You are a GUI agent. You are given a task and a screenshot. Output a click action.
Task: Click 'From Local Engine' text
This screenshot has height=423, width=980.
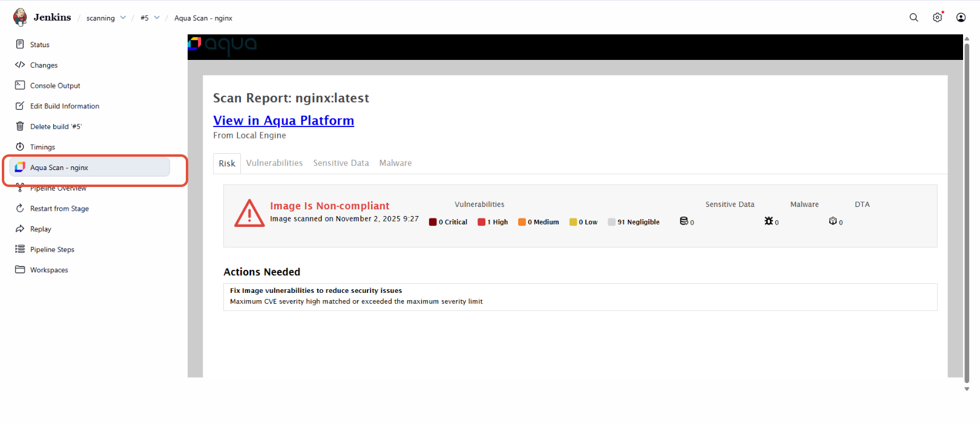tap(249, 136)
